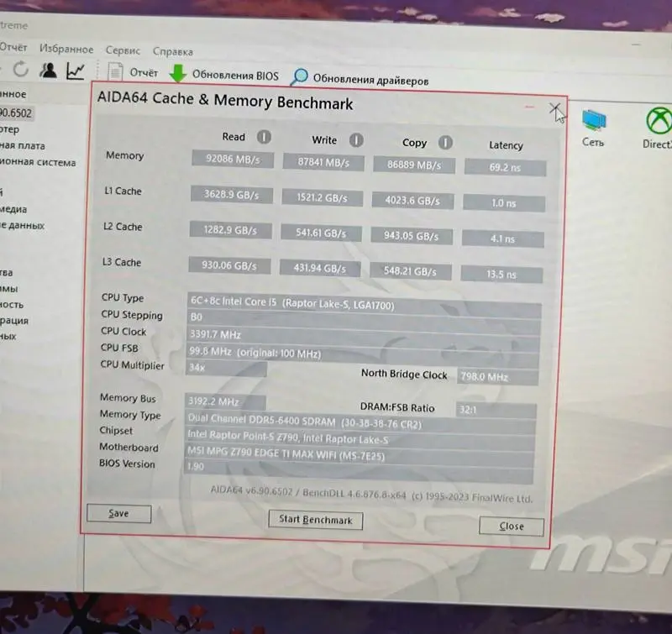Open the Избранное menu
This screenshot has width=672, height=634.
click(x=66, y=49)
